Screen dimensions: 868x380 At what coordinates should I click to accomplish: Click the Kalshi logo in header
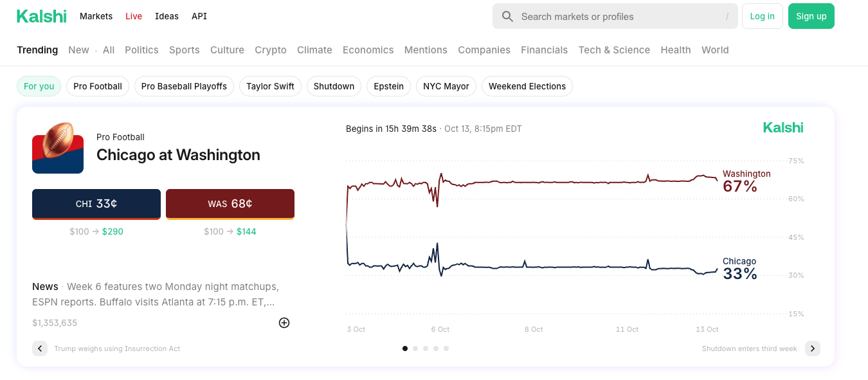42,16
